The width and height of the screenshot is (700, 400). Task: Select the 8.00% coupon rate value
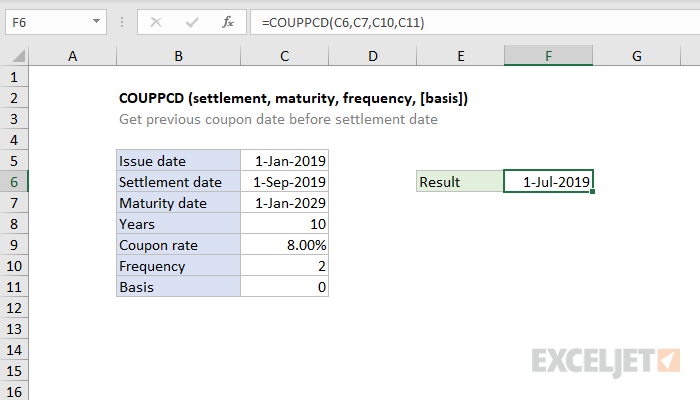tap(284, 245)
